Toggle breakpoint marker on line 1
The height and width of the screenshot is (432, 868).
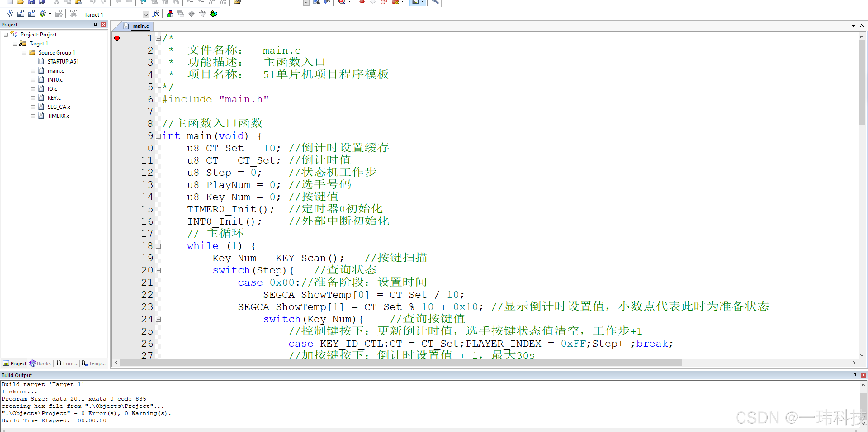(117, 38)
